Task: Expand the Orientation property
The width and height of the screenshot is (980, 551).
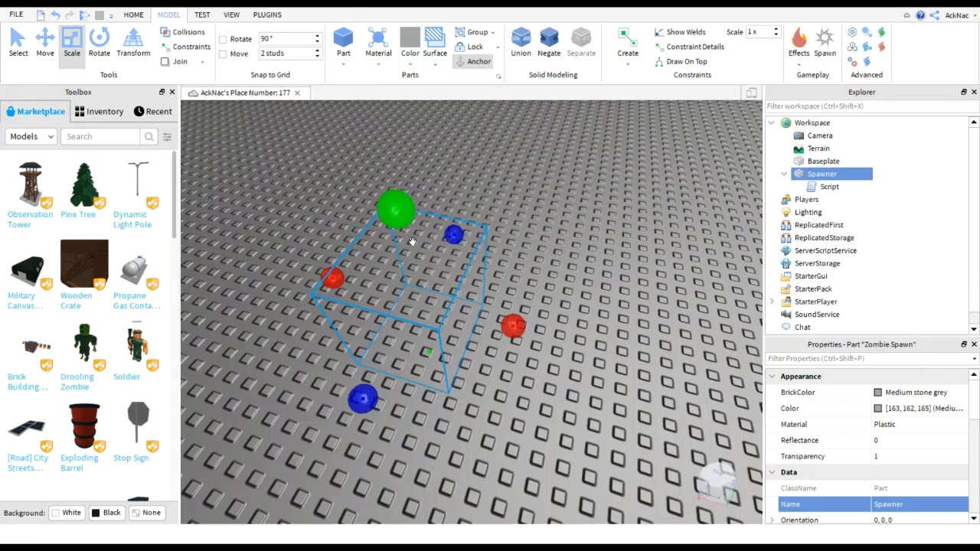Action: pyautogui.click(x=772, y=520)
